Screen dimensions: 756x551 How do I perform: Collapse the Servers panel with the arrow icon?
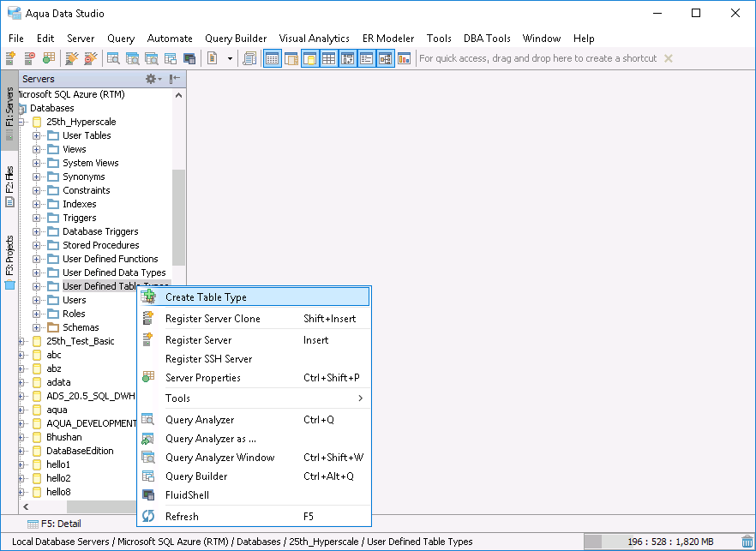[175, 79]
